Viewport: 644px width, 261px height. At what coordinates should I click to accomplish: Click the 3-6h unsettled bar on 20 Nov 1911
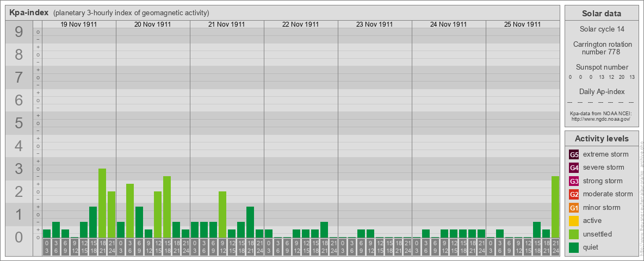click(x=130, y=210)
